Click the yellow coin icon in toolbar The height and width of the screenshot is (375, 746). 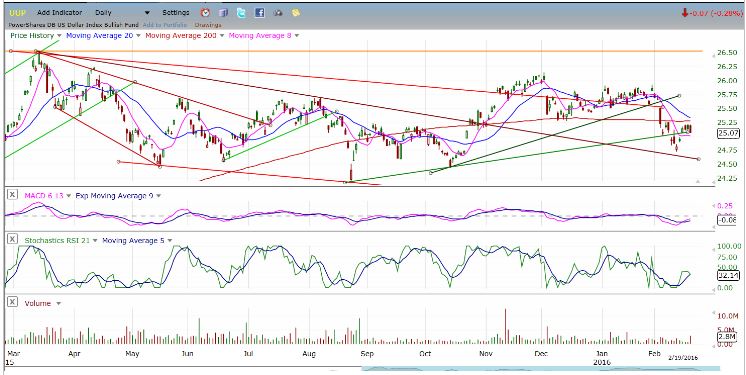click(x=295, y=13)
